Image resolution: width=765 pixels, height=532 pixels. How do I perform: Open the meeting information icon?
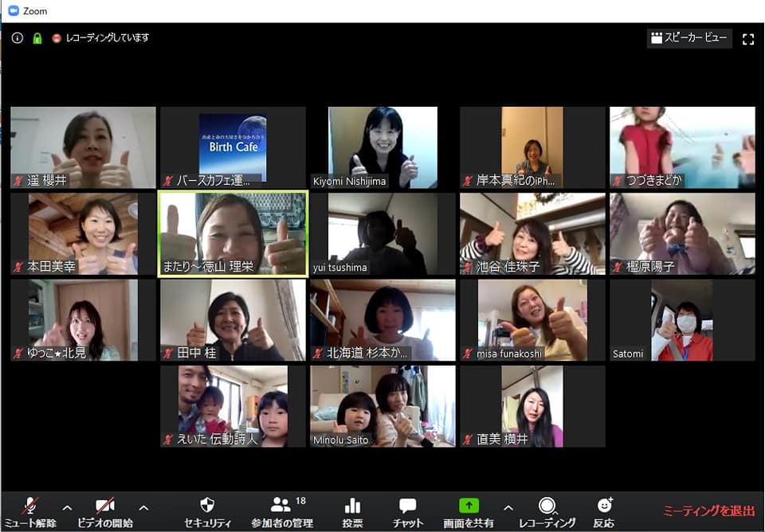pyautogui.click(x=17, y=37)
